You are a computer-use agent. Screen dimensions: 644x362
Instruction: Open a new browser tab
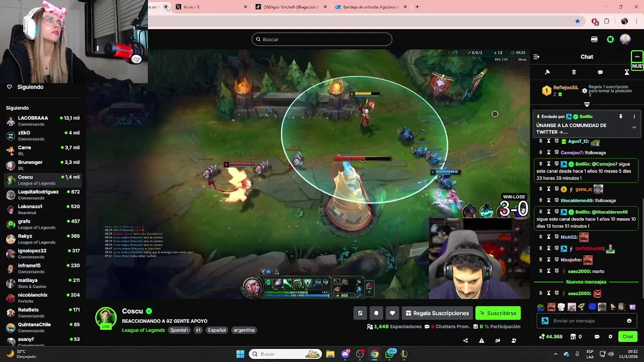[x=417, y=7]
